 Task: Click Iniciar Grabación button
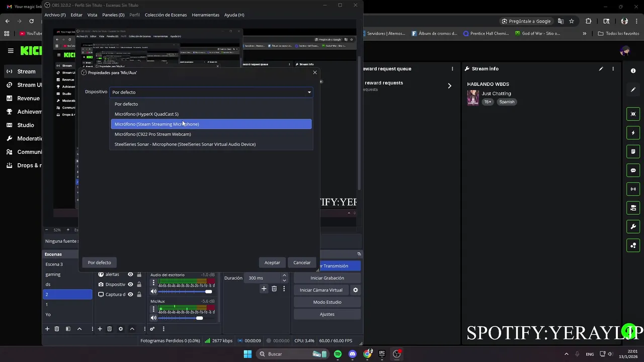tap(327, 278)
